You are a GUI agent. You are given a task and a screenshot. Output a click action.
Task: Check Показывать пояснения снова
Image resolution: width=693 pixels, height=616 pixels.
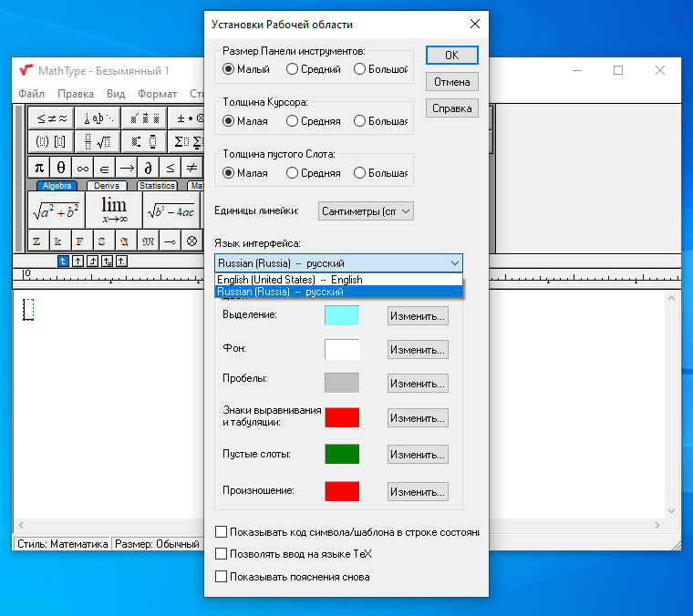[292, 577]
